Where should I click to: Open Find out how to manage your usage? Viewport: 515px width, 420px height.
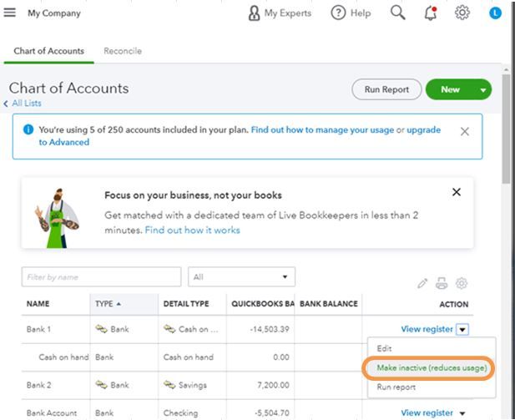322,129
